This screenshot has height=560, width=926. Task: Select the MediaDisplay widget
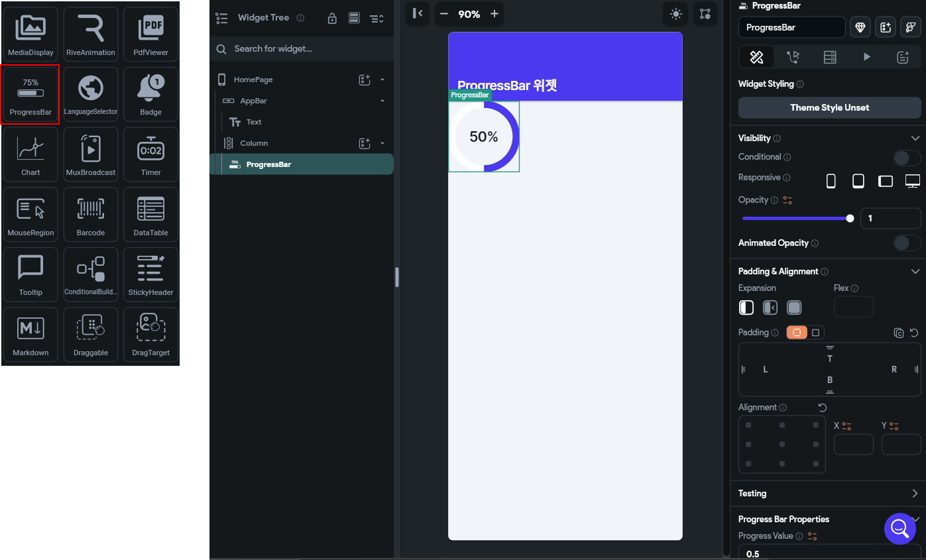click(30, 34)
